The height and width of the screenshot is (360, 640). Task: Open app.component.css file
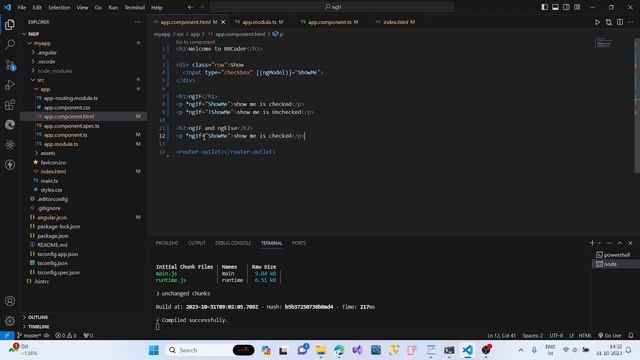tap(67, 107)
